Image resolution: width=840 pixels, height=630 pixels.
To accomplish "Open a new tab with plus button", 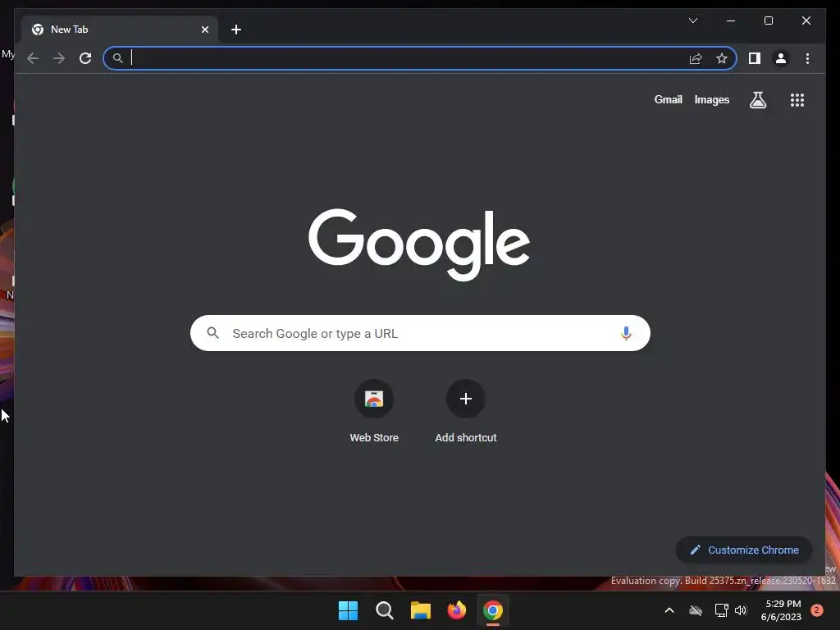I will [236, 30].
